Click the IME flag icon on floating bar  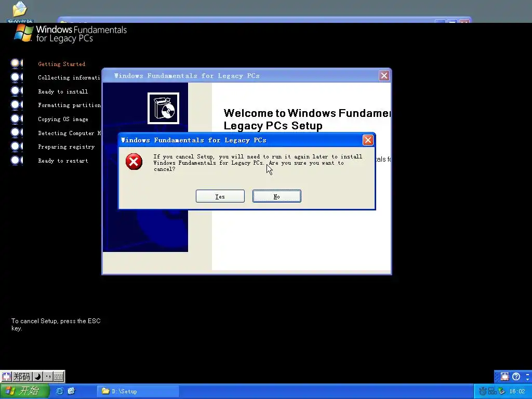point(6,376)
